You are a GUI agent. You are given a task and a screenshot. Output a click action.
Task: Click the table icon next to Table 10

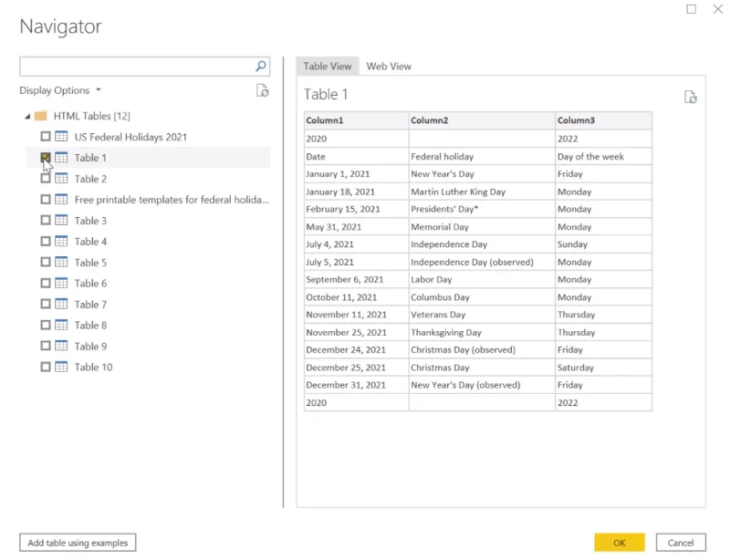pos(61,367)
